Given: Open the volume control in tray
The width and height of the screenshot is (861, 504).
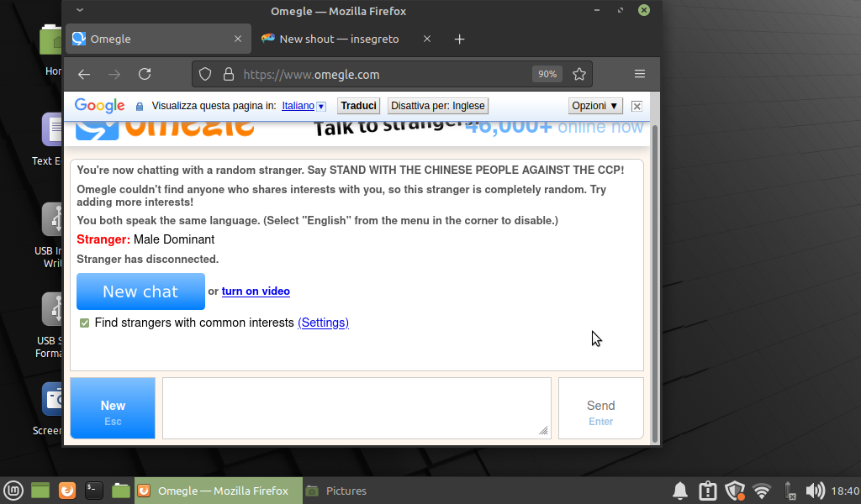Looking at the screenshot, I should 816,491.
